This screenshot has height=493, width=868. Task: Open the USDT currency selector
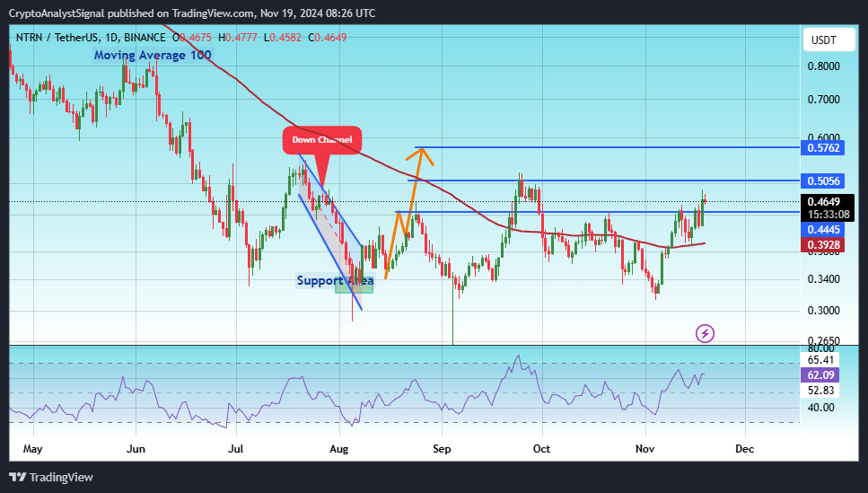[829, 40]
